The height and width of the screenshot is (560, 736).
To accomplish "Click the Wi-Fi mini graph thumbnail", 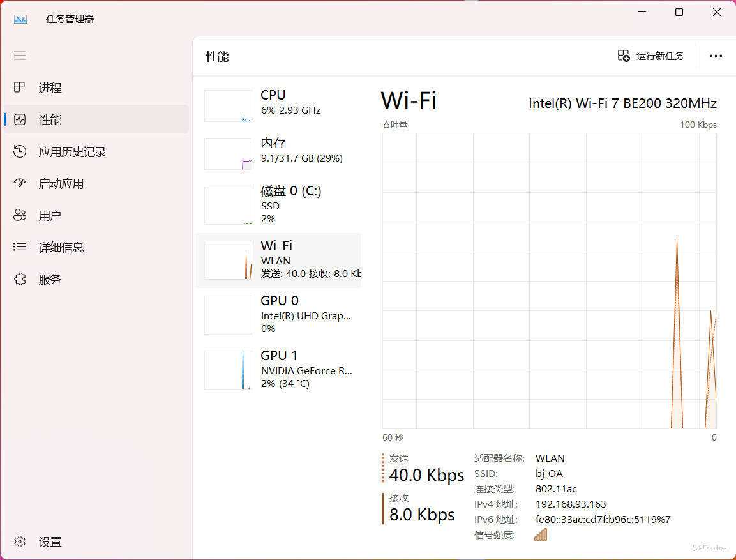I will tap(228, 260).
